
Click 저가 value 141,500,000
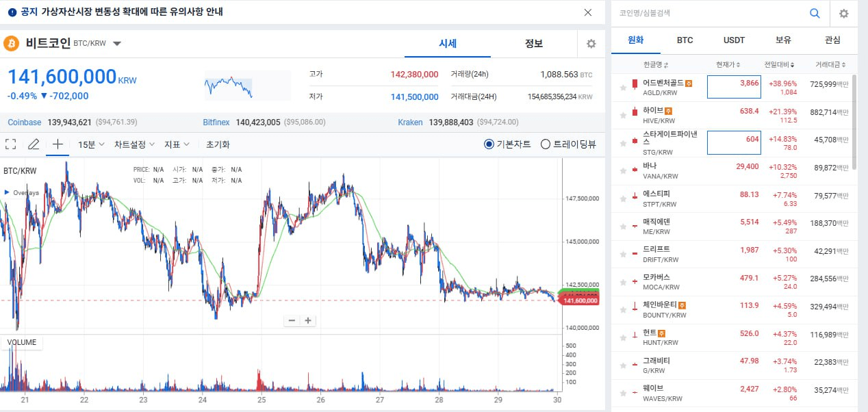tap(415, 96)
